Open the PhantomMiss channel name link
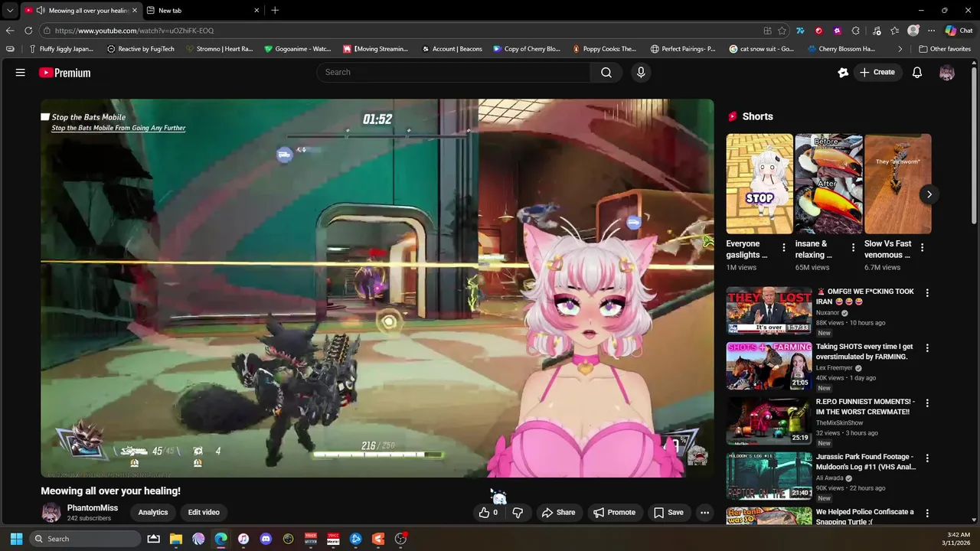Viewport: 980px width, 551px height. (x=93, y=508)
